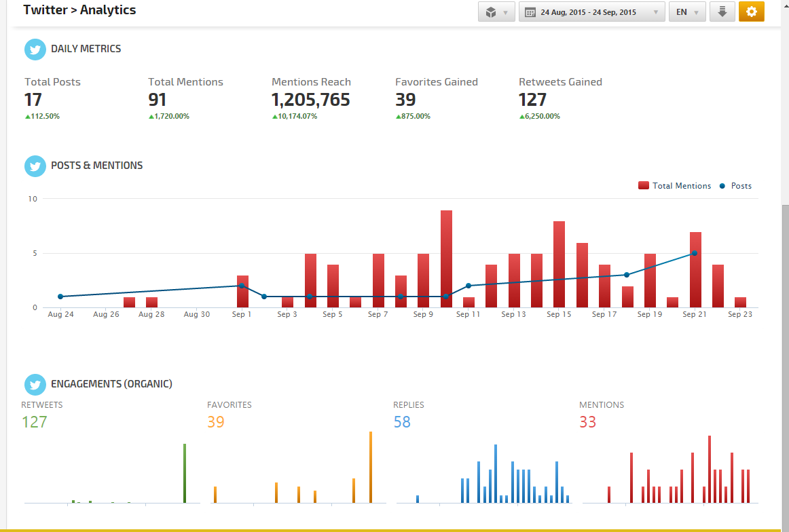Image resolution: width=789 pixels, height=532 pixels.
Task: Open the date range picker dropdown
Action: tap(591, 12)
